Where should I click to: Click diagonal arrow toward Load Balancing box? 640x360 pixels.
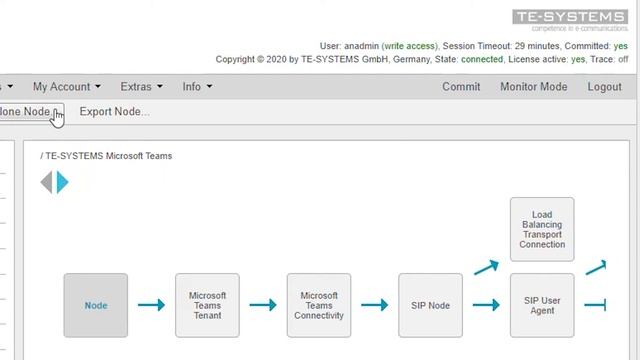[486, 267]
